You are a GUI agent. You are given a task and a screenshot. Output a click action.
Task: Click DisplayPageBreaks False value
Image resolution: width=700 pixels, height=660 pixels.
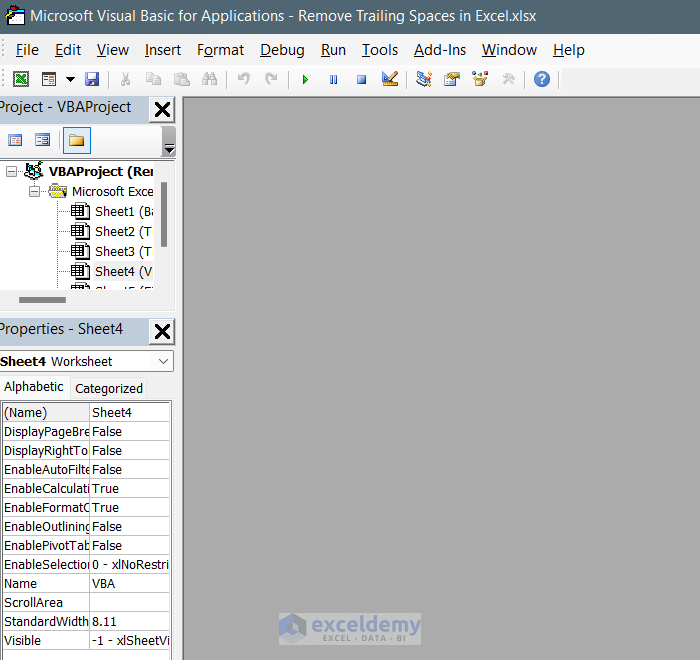[130, 432]
